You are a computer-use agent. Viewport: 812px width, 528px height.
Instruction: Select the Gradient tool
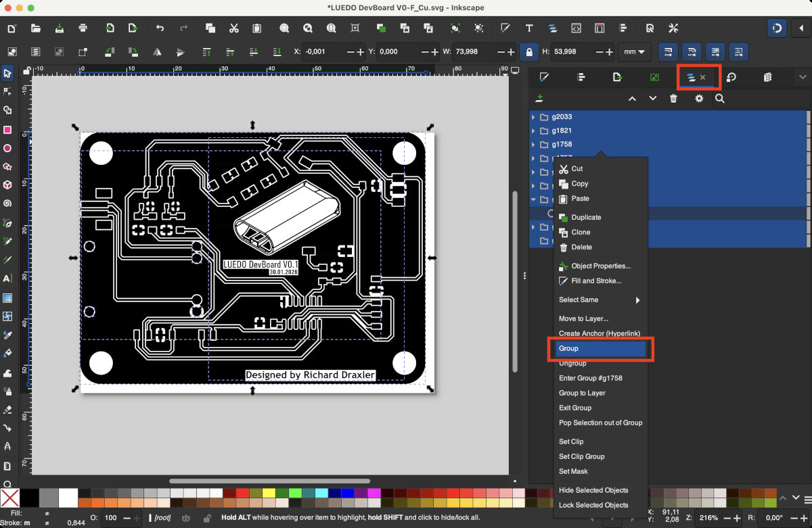click(7, 297)
